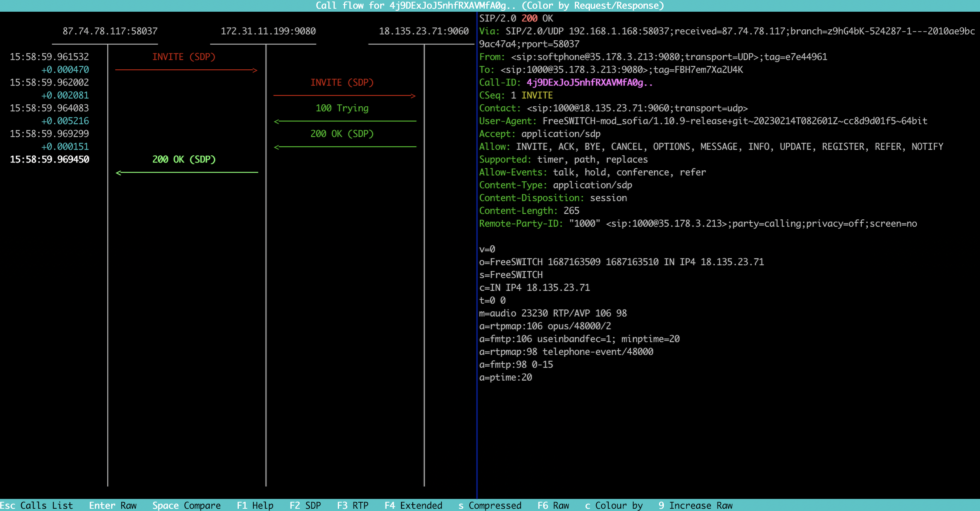The image size is (980, 511).
Task: Click the Esc Calls List shortcut
Action: tap(37, 505)
